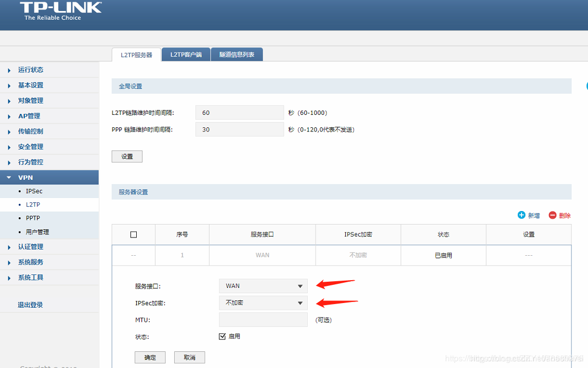Expand the 对象管理 menu arrow
588x368 pixels.
point(9,101)
